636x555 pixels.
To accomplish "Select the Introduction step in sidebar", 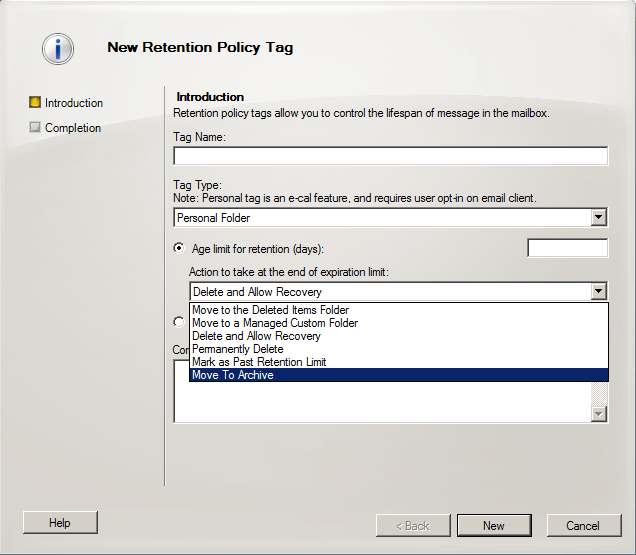I will coord(73,103).
